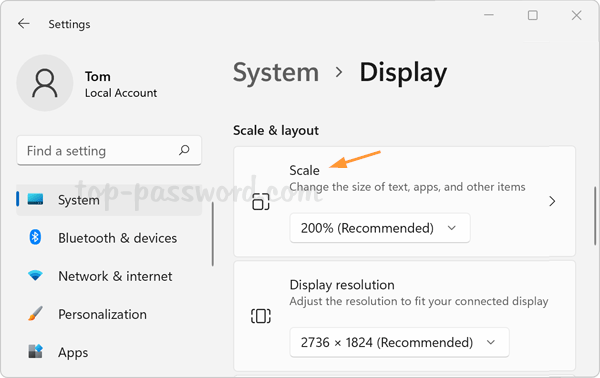Select the main page vertical scrollbar
Image resolution: width=600 pixels, height=378 pixels.
[595, 216]
